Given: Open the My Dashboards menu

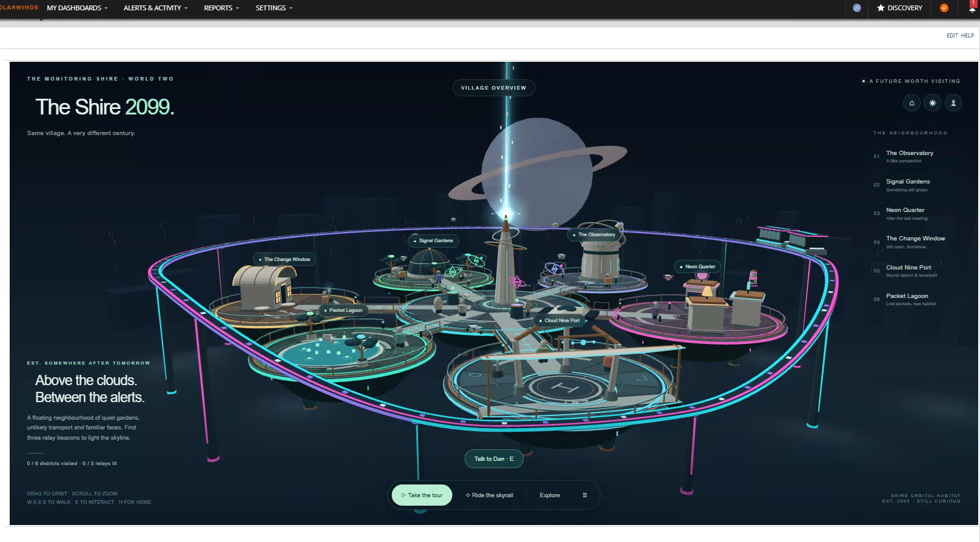Looking at the screenshot, I should (77, 8).
